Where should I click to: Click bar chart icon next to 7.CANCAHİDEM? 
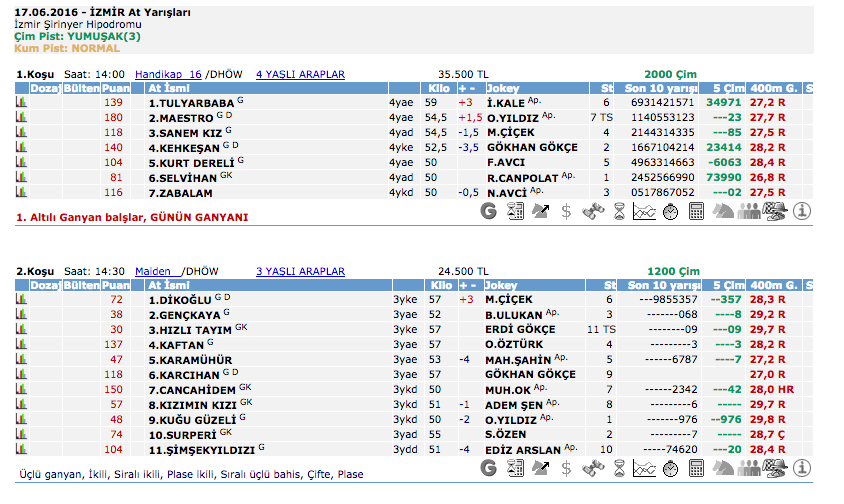point(20,389)
